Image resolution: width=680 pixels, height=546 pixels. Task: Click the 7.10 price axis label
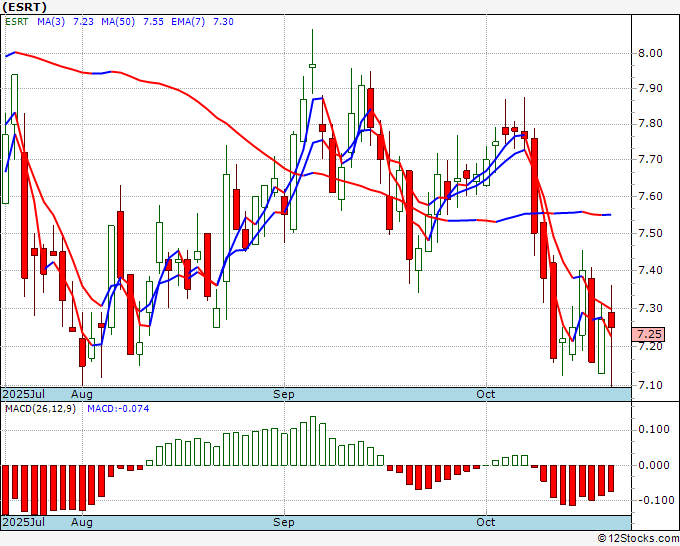(x=650, y=386)
